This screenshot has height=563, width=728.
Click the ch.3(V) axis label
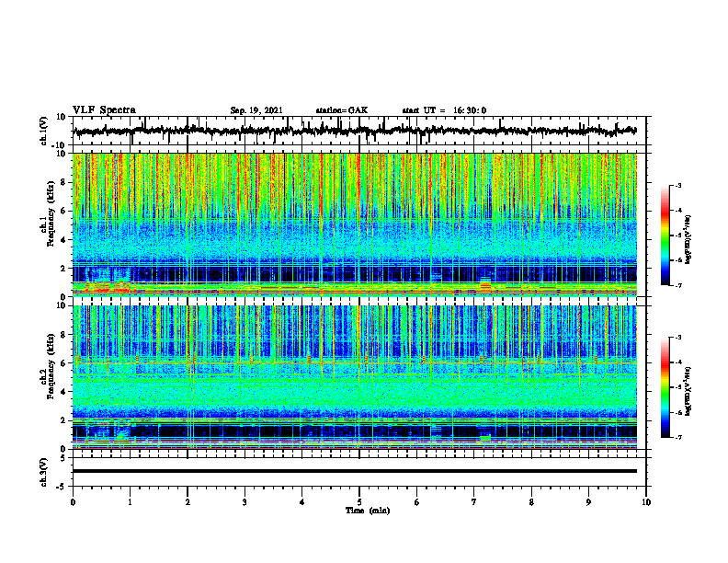pyautogui.click(x=44, y=472)
